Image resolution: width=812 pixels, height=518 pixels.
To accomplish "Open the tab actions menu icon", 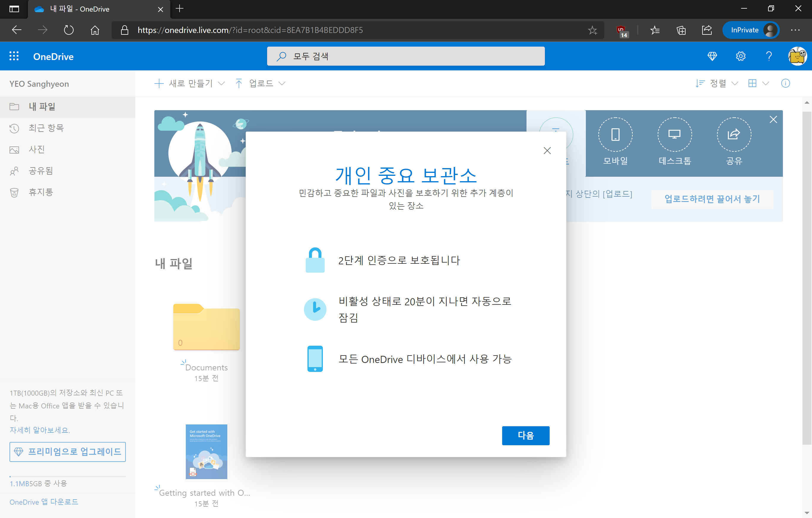I will coord(14,9).
